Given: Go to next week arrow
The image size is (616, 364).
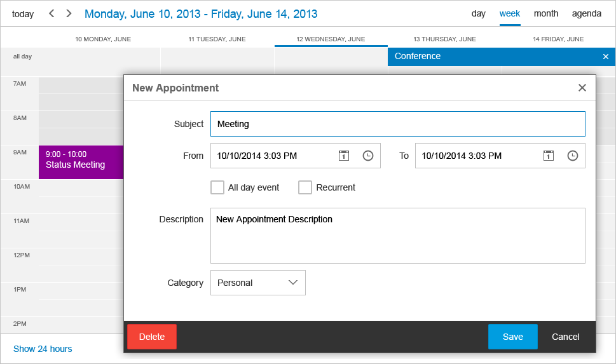Looking at the screenshot, I should [x=69, y=13].
